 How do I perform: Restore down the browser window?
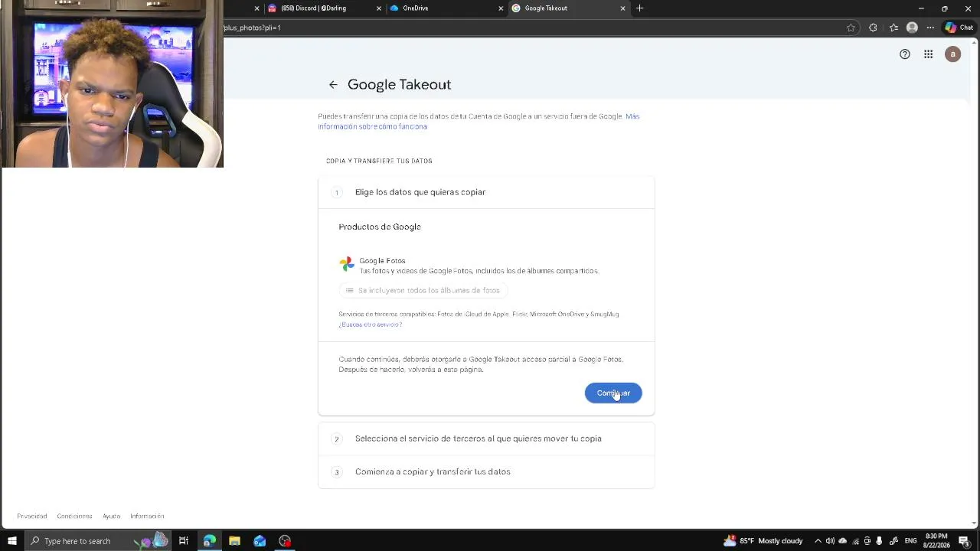[944, 8]
